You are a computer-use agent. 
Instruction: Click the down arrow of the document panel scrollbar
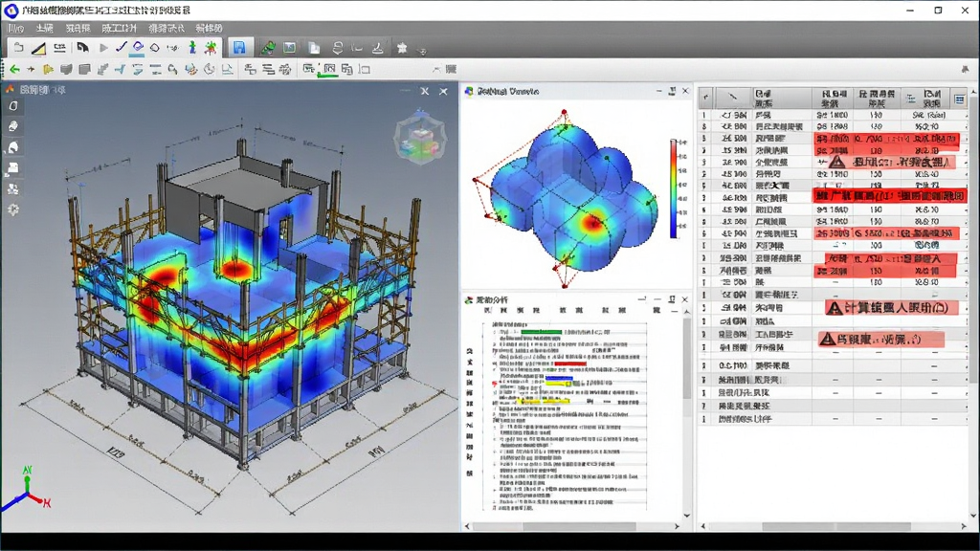tap(687, 516)
